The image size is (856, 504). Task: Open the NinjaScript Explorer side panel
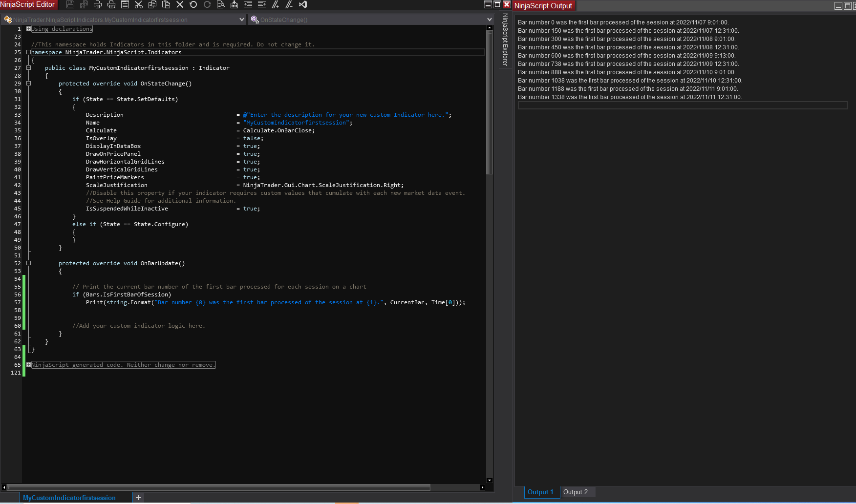click(505, 40)
